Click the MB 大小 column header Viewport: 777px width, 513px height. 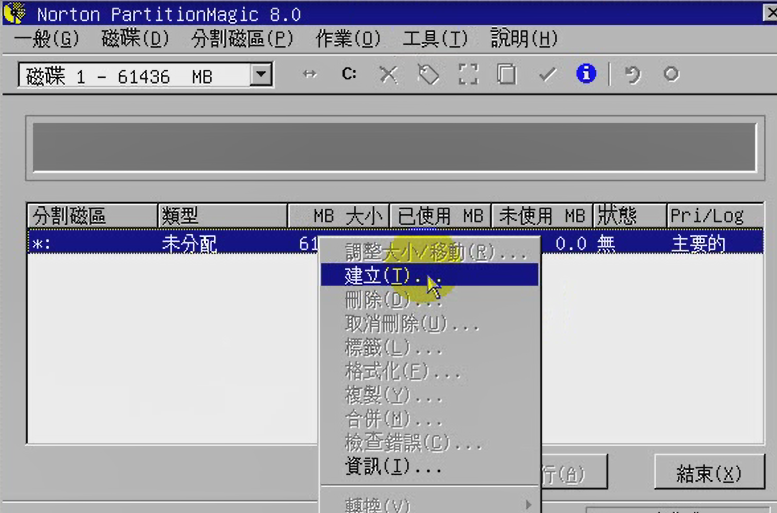[x=339, y=216]
